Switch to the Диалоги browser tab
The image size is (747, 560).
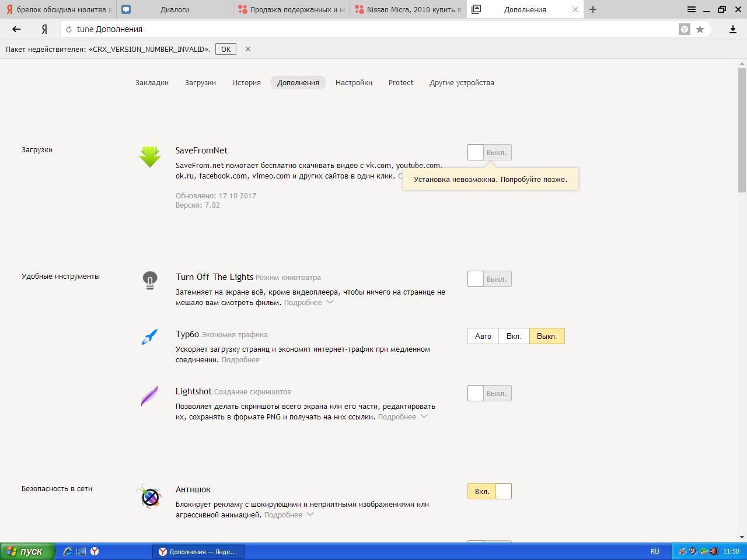click(175, 9)
